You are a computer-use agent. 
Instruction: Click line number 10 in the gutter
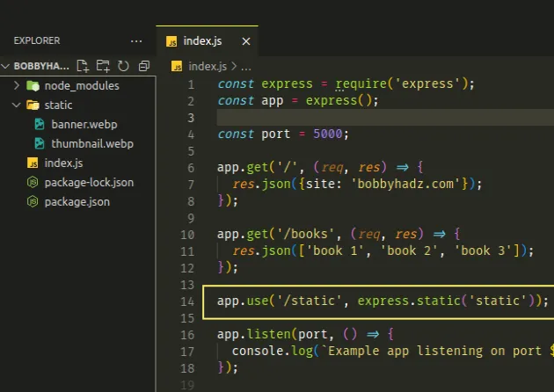tap(187, 235)
